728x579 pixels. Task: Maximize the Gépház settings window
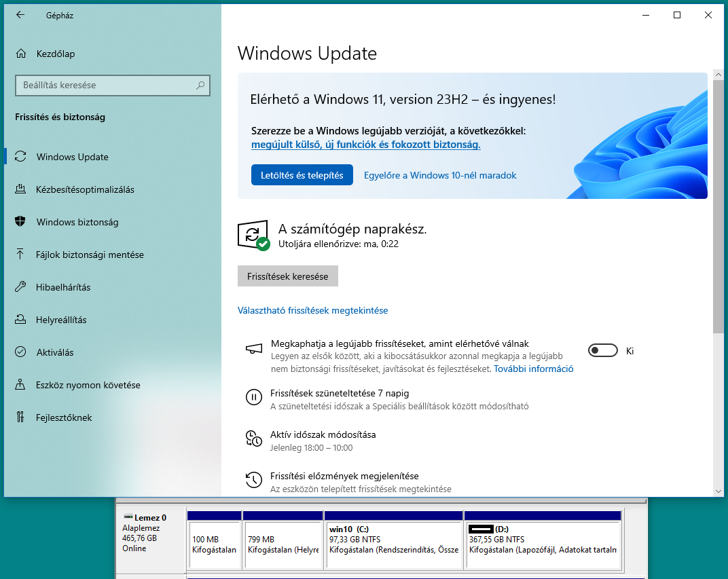[x=677, y=15]
